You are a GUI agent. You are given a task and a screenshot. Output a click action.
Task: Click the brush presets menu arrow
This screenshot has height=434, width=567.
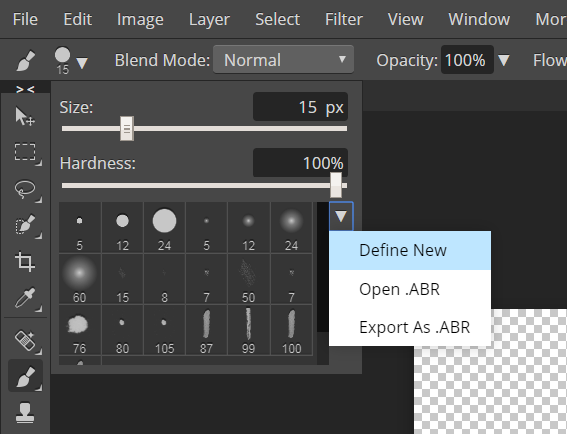[x=341, y=216]
